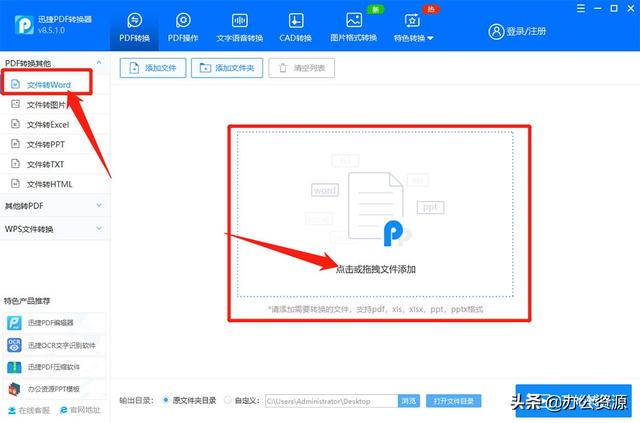Click the 办公资源PPT模板 icon

[14, 389]
